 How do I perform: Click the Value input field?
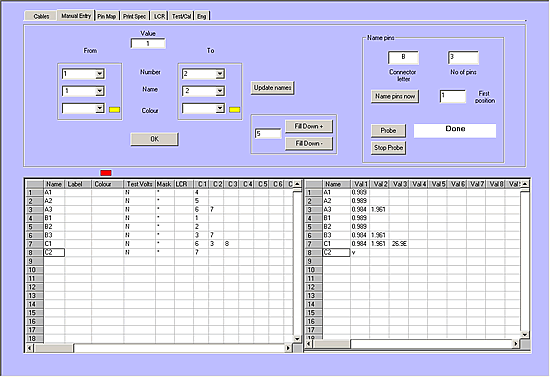tap(148, 43)
